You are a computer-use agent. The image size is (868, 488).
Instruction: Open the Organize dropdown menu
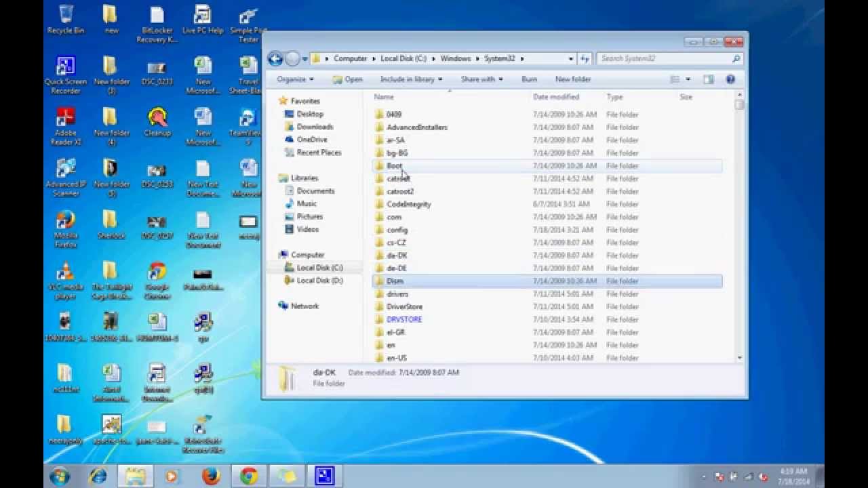pyautogui.click(x=296, y=79)
